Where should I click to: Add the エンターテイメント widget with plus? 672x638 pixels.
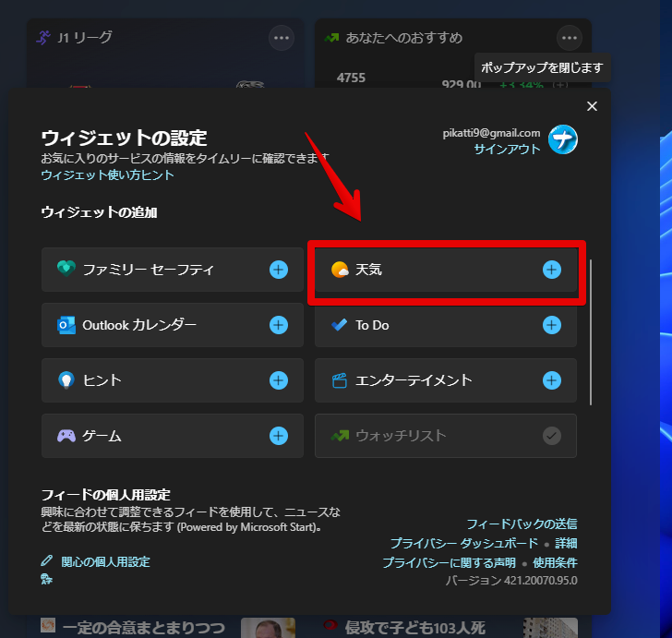coord(552,380)
